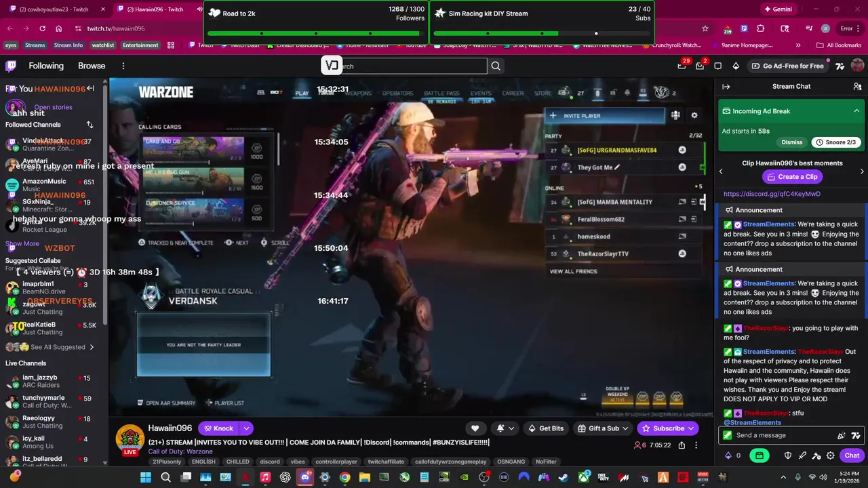
Task: Snooze the ad break
Action: (x=837, y=142)
